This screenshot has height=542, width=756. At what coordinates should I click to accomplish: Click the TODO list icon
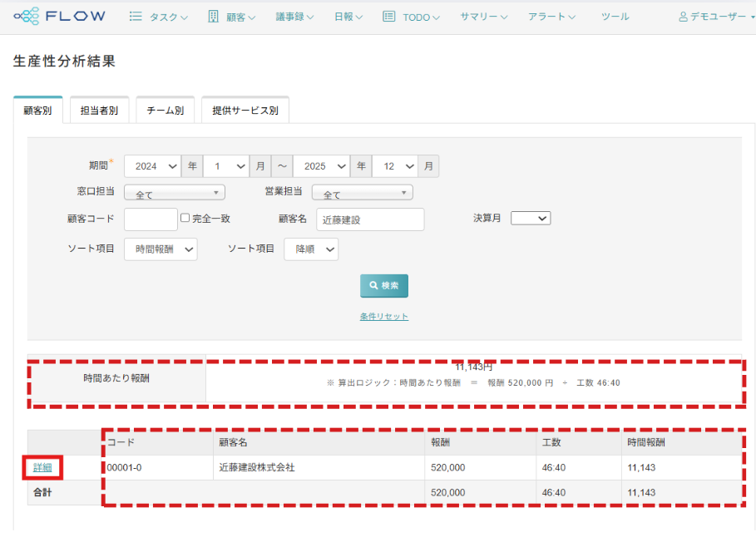point(389,17)
